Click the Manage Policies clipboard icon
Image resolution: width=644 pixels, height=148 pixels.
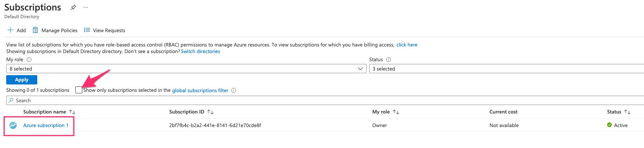tap(35, 30)
